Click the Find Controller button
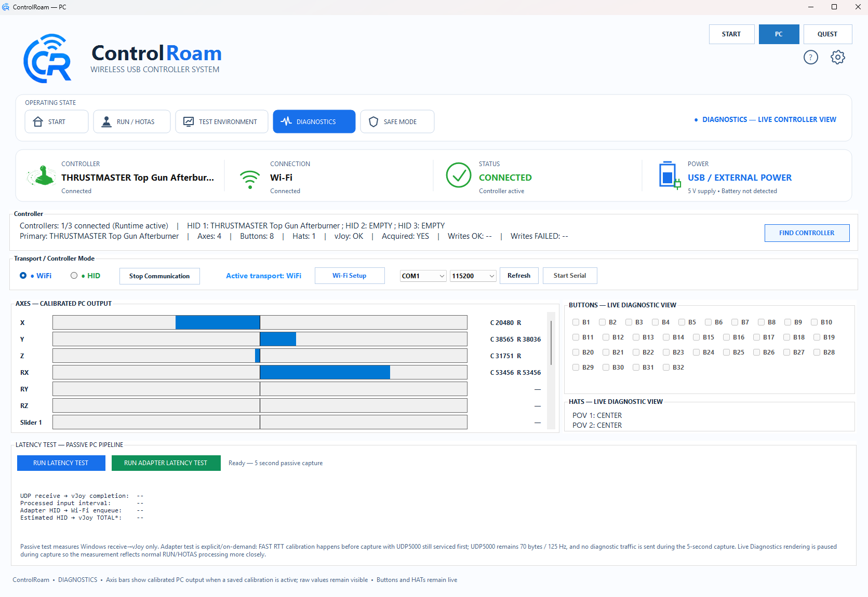This screenshot has height=597, width=868. point(807,233)
